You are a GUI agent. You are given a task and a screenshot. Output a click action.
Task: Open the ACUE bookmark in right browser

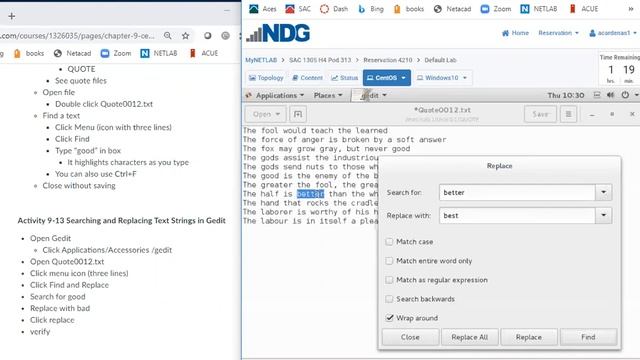coord(584,9)
